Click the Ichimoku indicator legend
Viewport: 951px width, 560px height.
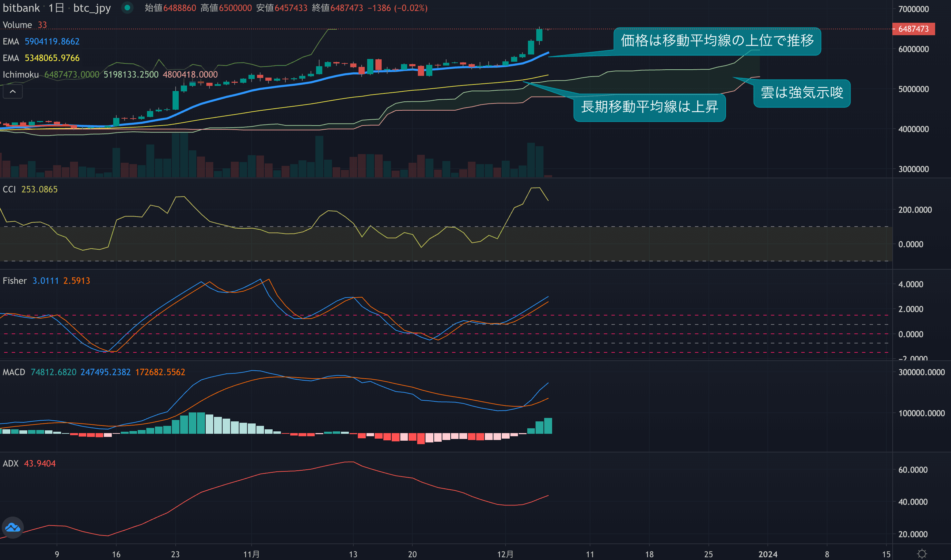pos(21,75)
